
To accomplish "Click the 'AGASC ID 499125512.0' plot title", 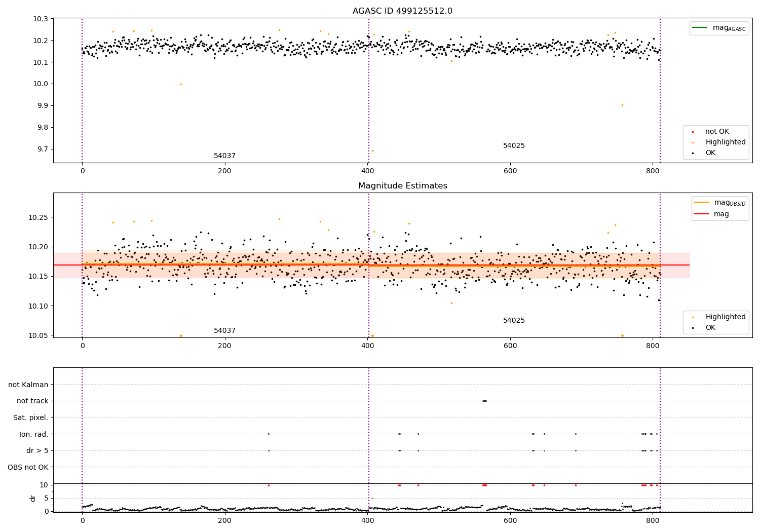I will [402, 11].
